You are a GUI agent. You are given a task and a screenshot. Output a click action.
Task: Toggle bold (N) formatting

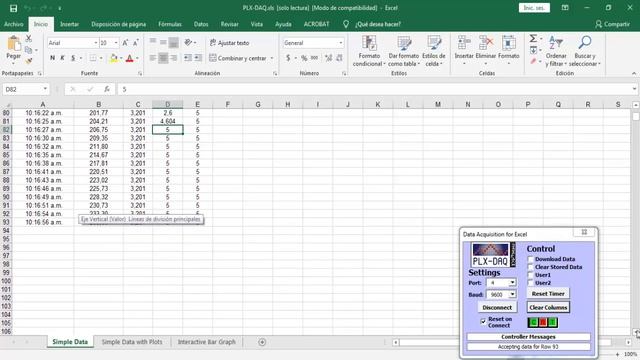53,58
